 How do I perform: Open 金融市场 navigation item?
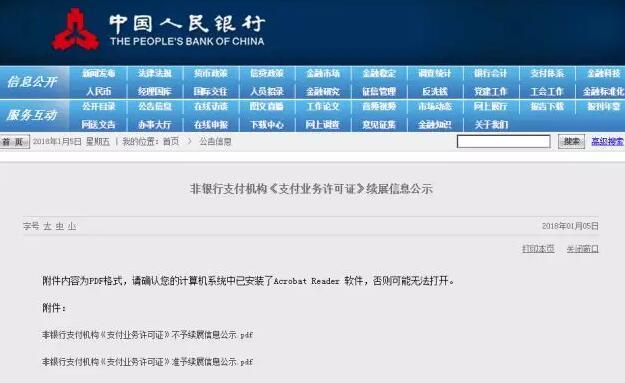pyautogui.click(x=323, y=73)
